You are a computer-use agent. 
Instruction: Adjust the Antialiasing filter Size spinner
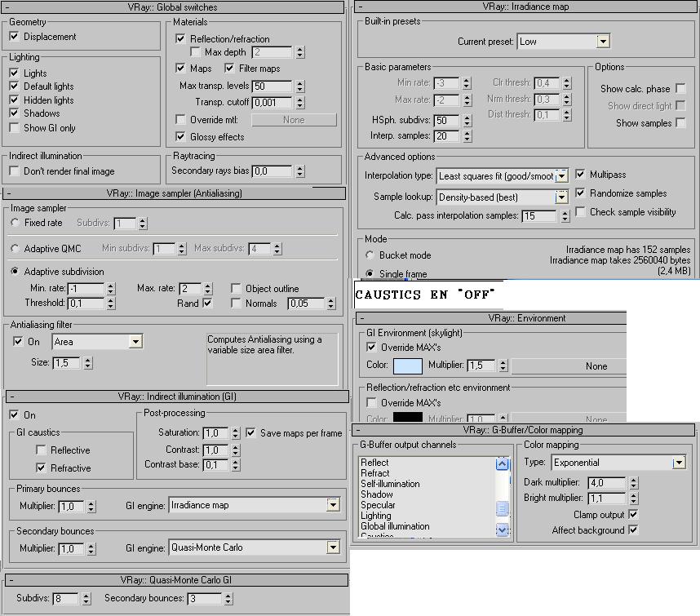[88, 363]
